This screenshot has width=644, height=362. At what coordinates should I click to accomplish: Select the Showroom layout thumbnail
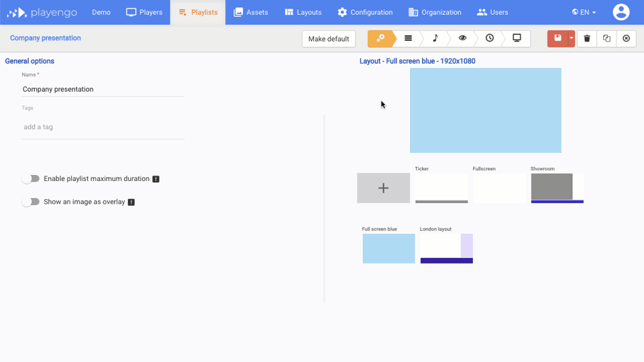(x=557, y=188)
